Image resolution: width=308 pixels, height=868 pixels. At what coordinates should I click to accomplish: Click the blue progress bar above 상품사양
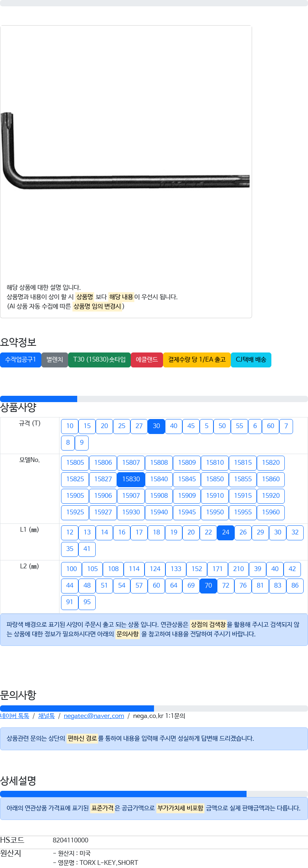(x=39, y=399)
